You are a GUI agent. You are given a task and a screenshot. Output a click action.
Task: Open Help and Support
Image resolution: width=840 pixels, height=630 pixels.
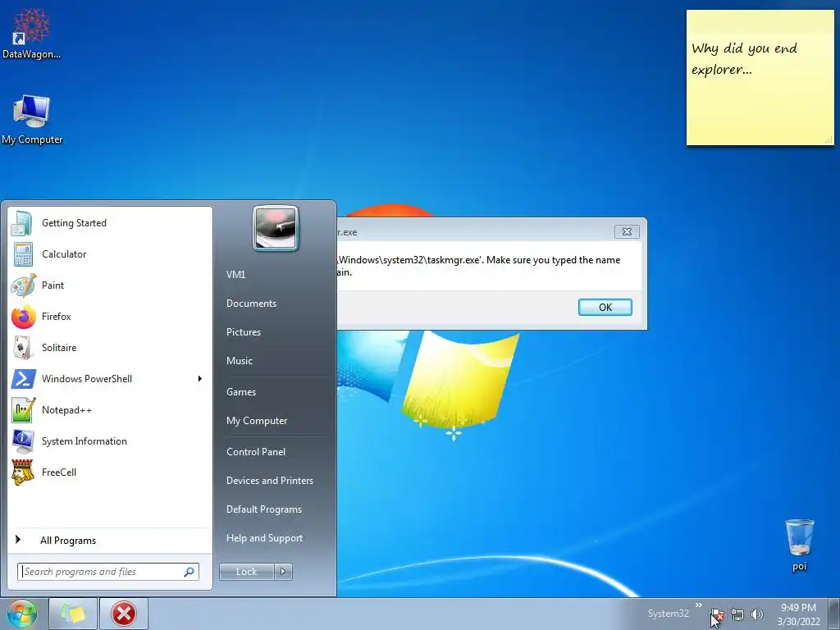point(264,538)
